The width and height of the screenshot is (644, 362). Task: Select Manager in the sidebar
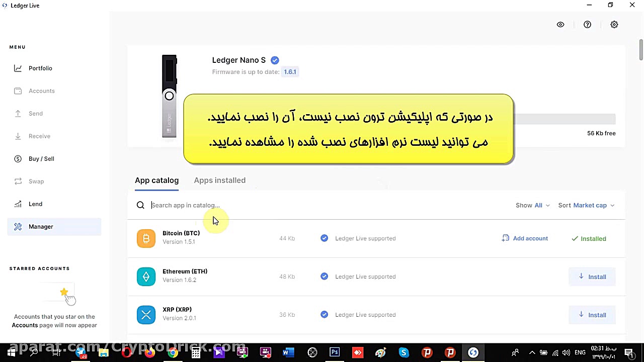(x=54, y=227)
